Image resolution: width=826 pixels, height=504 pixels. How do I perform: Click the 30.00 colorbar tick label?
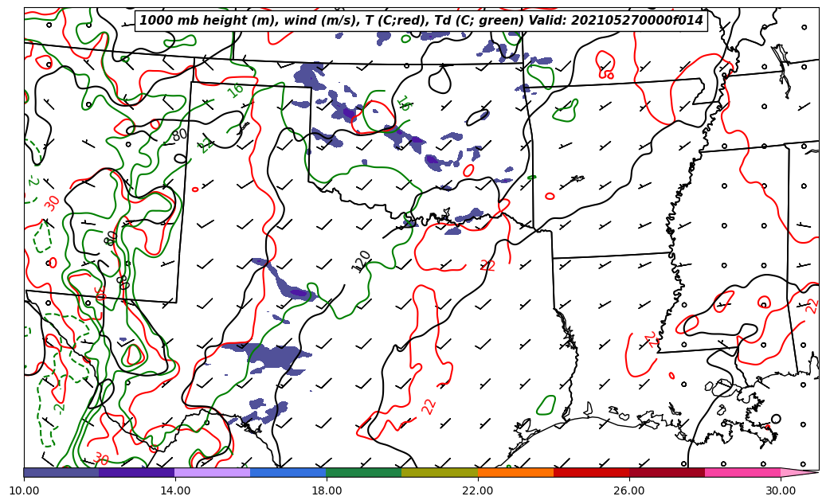[781, 490]
